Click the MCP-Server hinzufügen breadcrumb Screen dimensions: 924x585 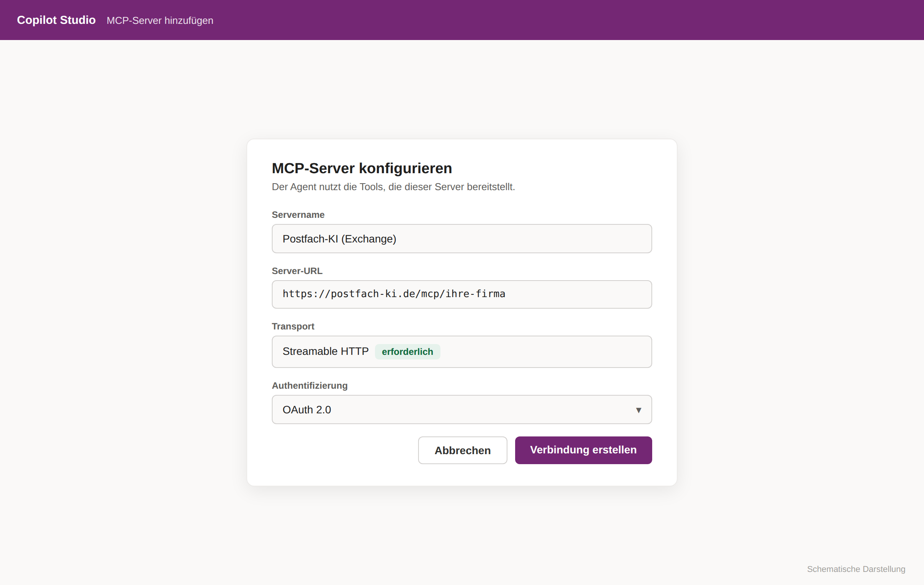point(160,20)
